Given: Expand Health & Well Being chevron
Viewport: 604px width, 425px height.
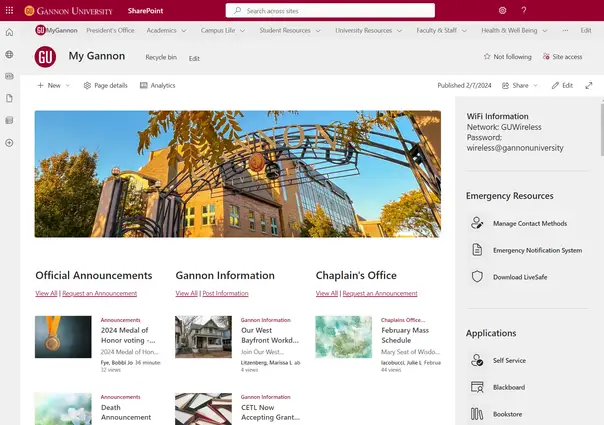Looking at the screenshot, I should [545, 31].
